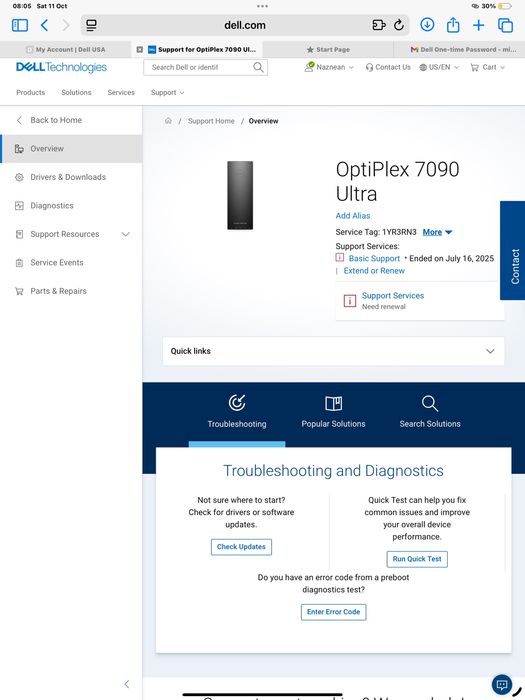Viewport: 525px width, 700px height.
Task: Select Overview in the sidebar
Action: click(x=71, y=149)
